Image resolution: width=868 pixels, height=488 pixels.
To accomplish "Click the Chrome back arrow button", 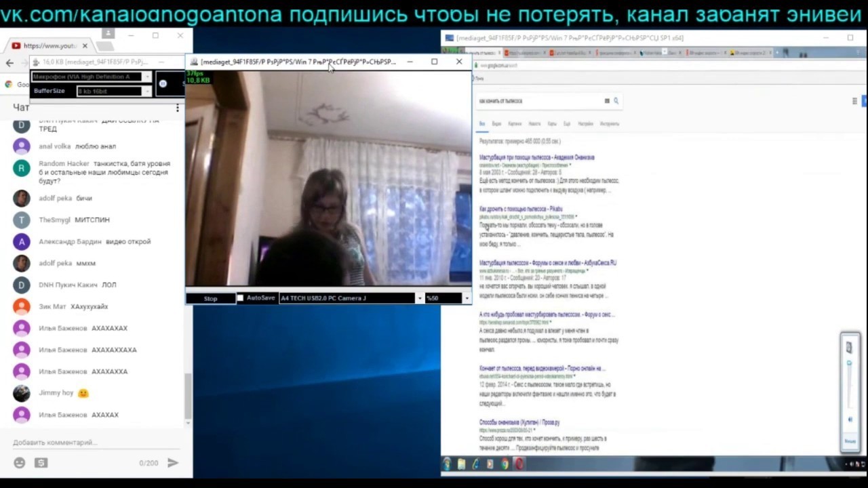I will (x=9, y=63).
